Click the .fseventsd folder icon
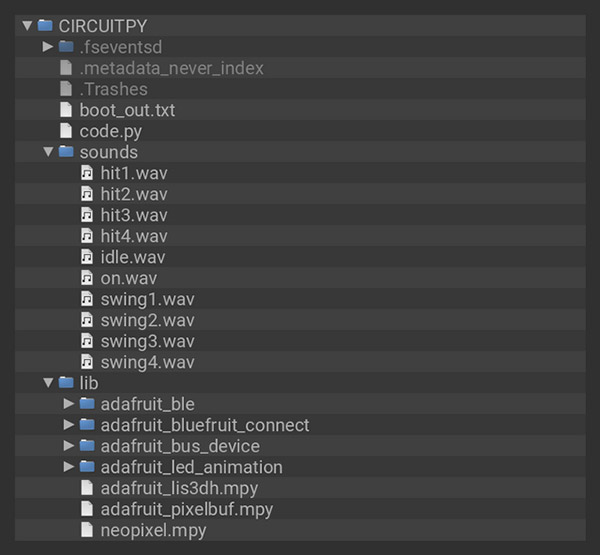 pos(66,47)
